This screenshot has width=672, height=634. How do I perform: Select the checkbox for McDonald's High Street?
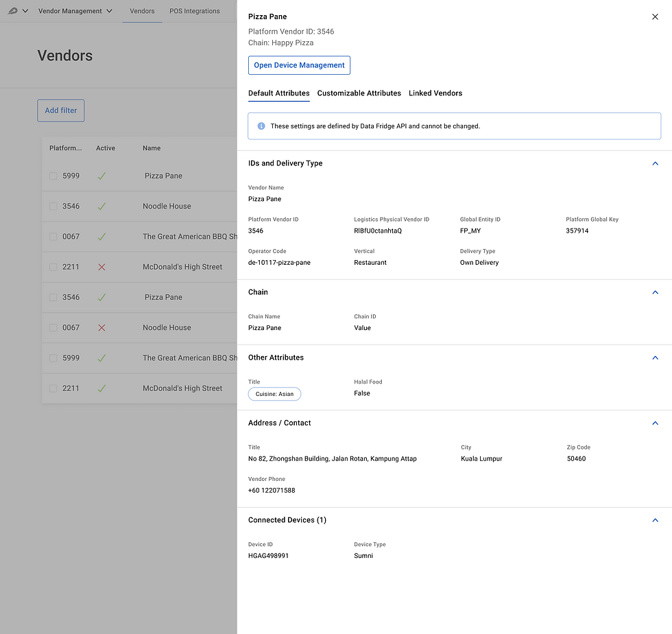tap(52, 267)
